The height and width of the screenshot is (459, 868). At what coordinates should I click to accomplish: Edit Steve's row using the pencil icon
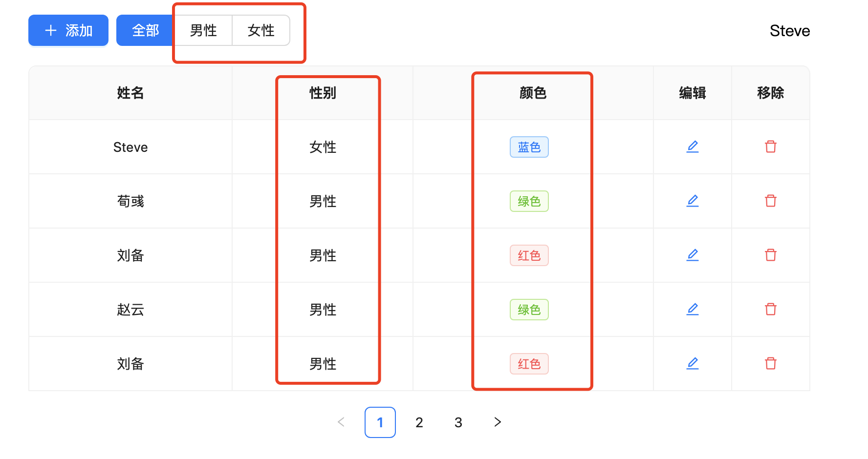point(692,146)
